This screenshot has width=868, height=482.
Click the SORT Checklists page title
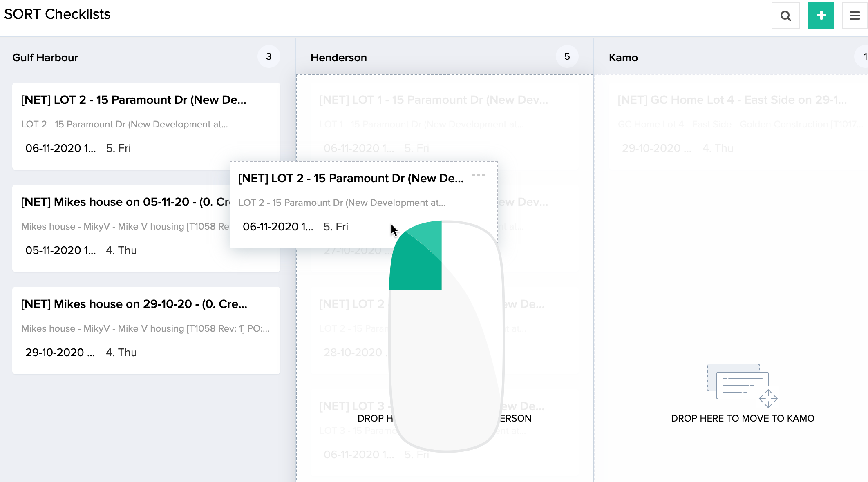[57, 14]
